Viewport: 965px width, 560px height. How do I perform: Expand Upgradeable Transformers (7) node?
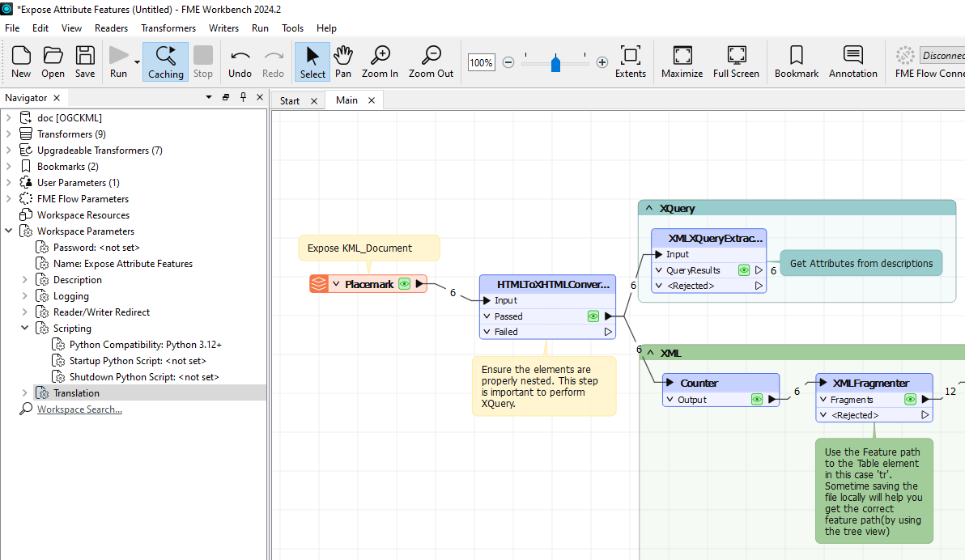click(x=9, y=151)
